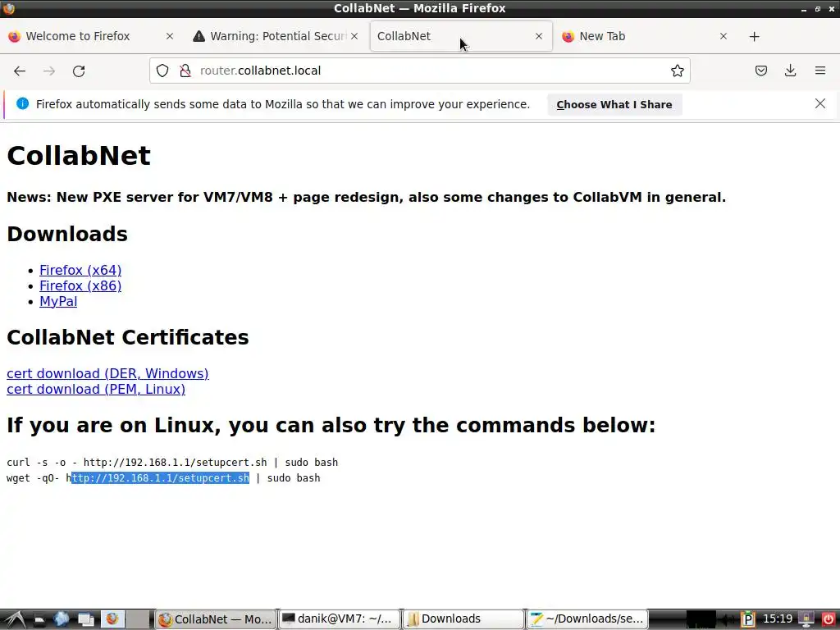Click the Choose What I Share button
This screenshot has width=840, height=630.
[614, 104]
